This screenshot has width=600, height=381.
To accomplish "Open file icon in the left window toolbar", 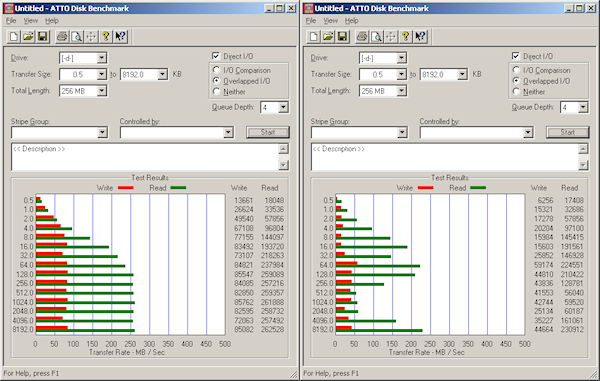I will pos(28,36).
